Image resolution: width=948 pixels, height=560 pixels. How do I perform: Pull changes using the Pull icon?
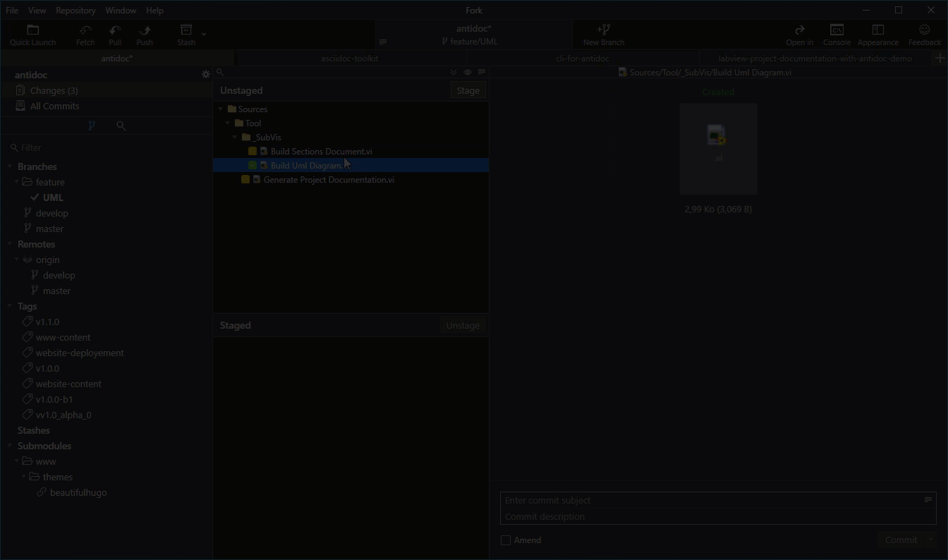pyautogui.click(x=115, y=35)
